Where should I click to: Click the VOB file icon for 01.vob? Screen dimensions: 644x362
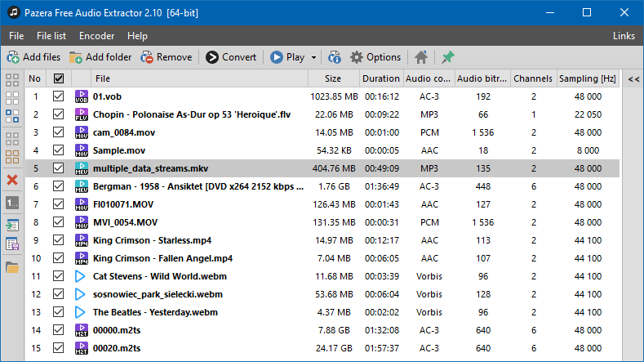tap(82, 96)
